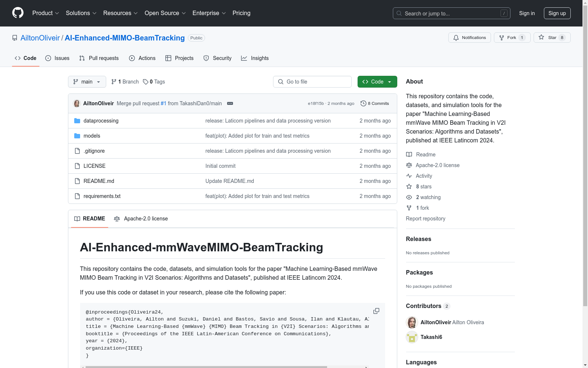The height and width of the screenshot is (368, 588).
Task: Click the eye icon beside 2 watching
Action: (409, 197)
